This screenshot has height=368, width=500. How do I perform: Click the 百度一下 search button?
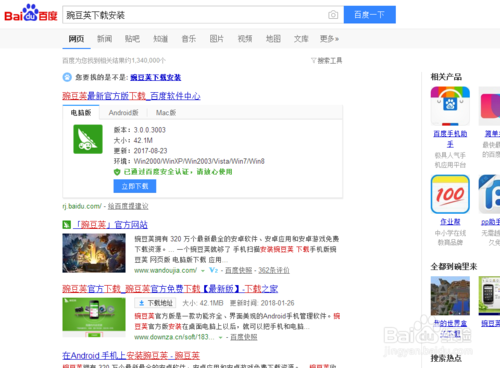pos(370,15)
